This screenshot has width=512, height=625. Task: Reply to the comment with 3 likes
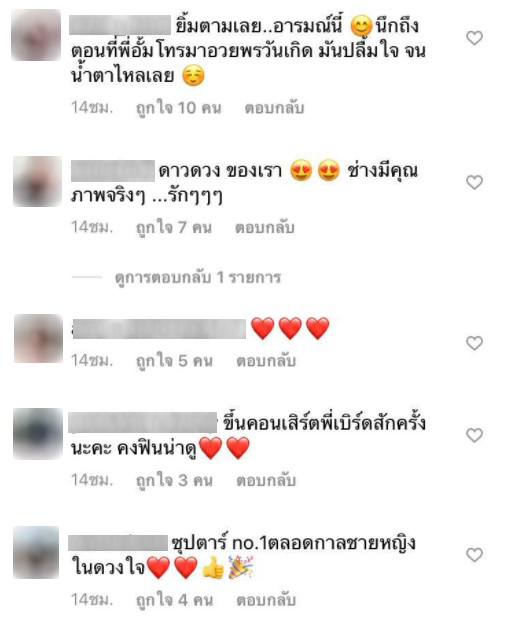[266, 480]
